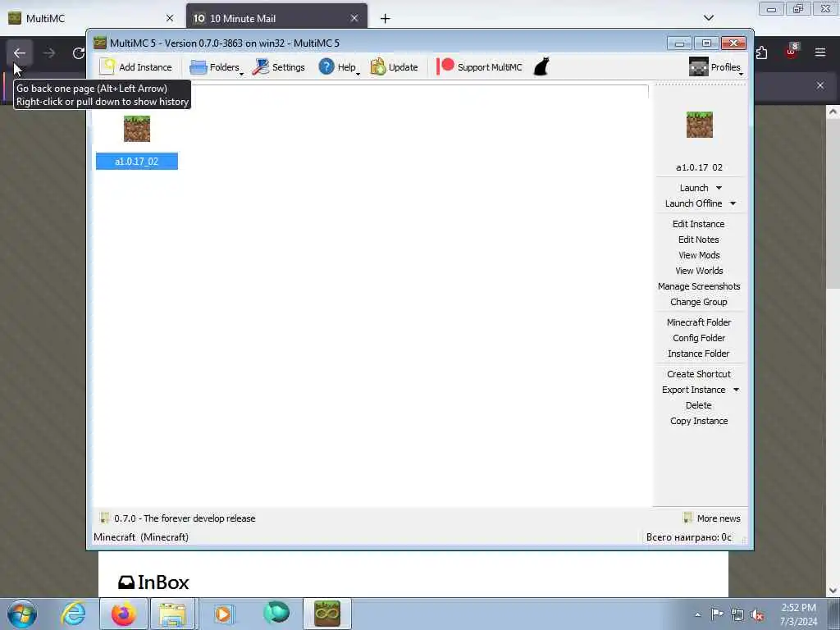Viewport: 840px width, 630px height.
Task: Open View Worlds
Action: pos(699,271)
